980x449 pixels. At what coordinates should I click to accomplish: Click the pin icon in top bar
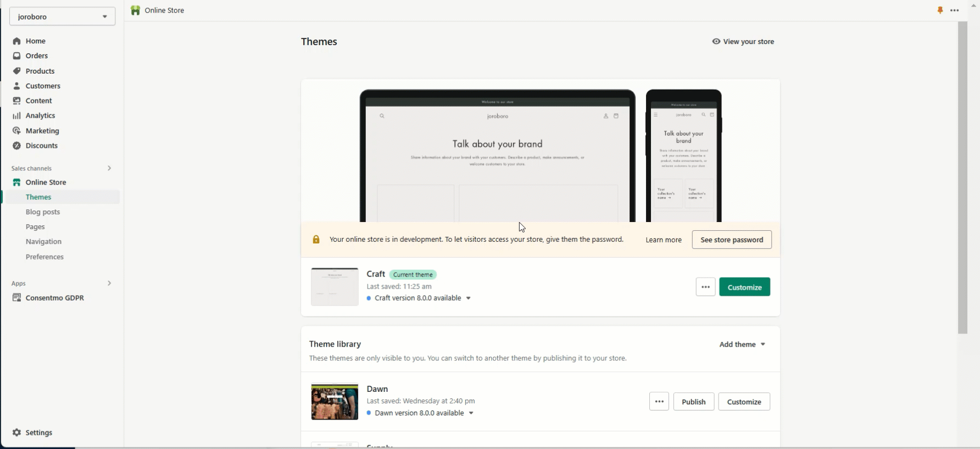pyautogui.click(x=940, y=10)
